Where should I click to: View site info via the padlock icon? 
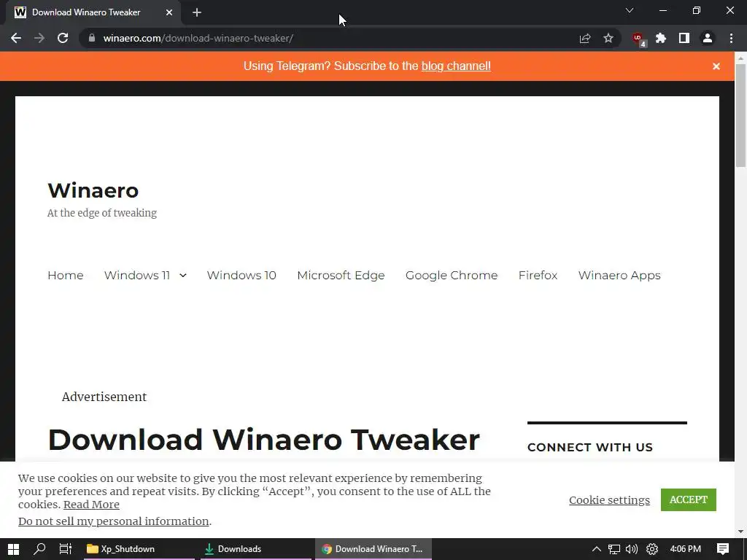(x=92, y=38)
